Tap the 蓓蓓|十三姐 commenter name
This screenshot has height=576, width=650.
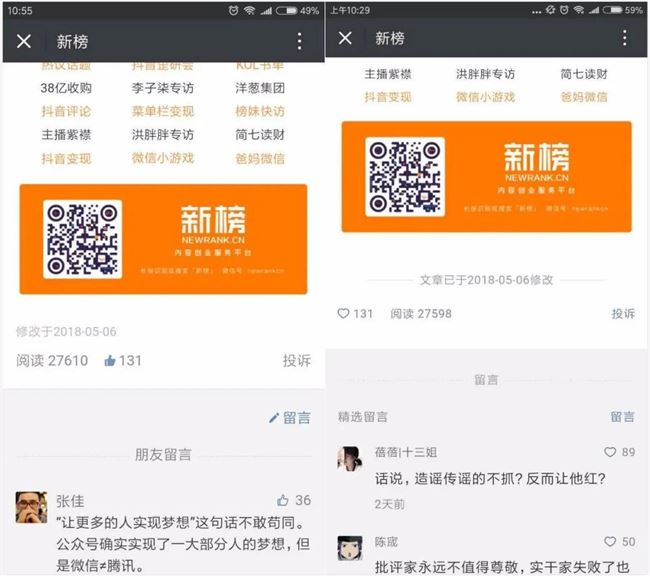(x=405, y=452)
